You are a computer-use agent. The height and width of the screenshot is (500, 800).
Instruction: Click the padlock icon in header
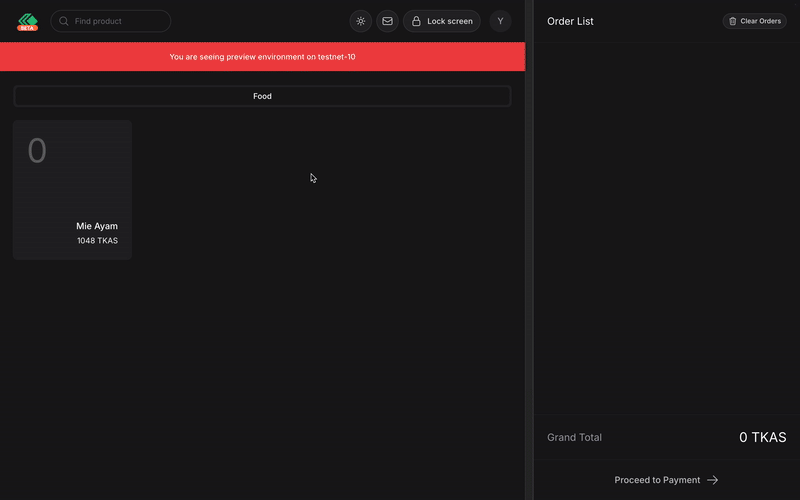pos(416,21)
